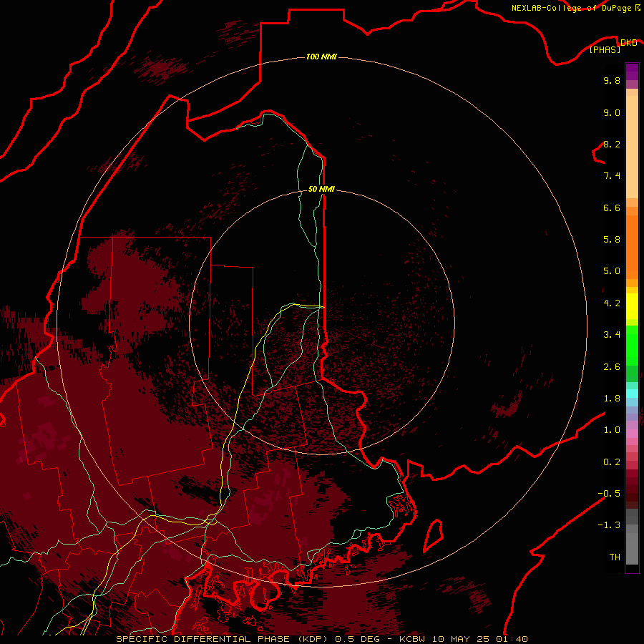Click the 100 NMI range ring label
The image size is (644, 644).
click(x=321, y=57)
